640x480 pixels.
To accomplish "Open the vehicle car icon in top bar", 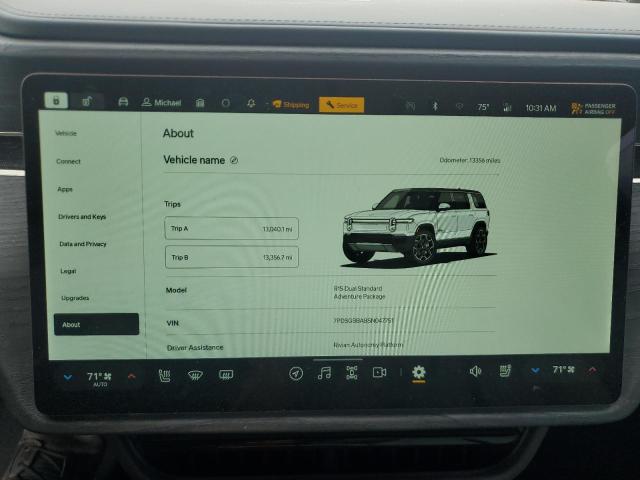I will 123,102.
